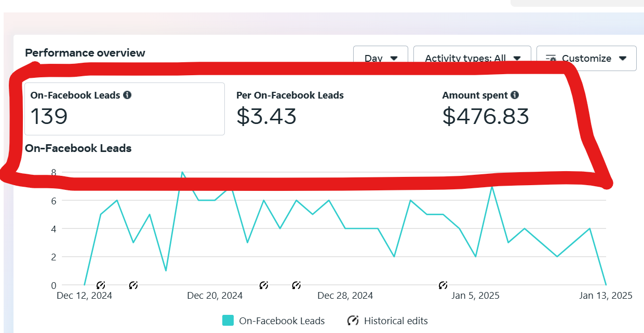The height and width of the screenshot is (333, 644).
Task: Expand the Customize dropdown arrow
Action: pyautogui.click(x=624, y=58)
